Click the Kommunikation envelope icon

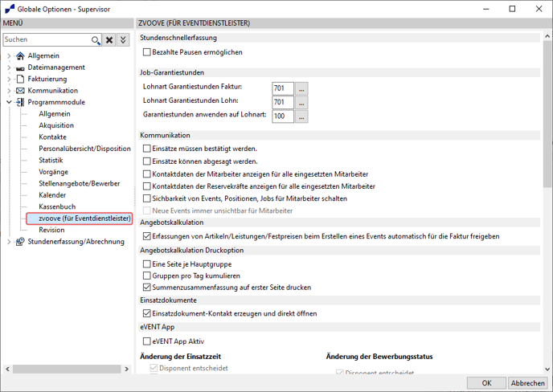coord(20,91)
